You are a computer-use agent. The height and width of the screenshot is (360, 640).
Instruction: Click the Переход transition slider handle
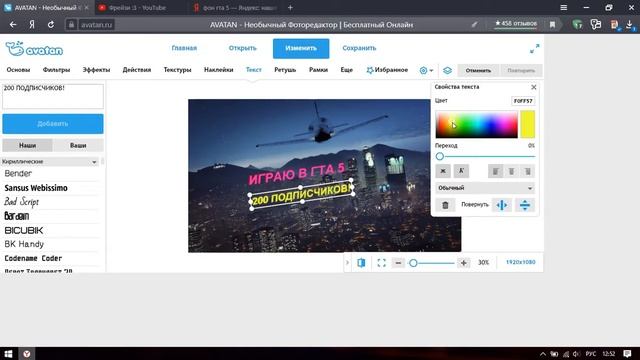tap(440, 156)
